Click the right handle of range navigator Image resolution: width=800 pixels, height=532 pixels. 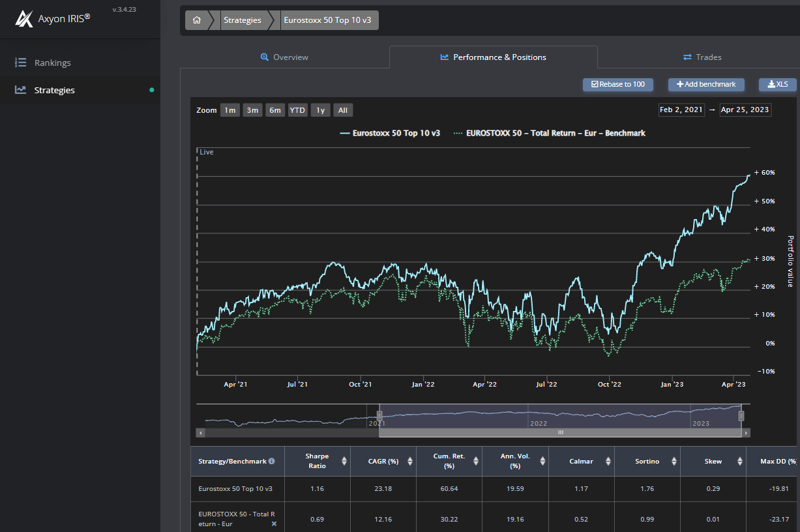click(x=741, y=417)
